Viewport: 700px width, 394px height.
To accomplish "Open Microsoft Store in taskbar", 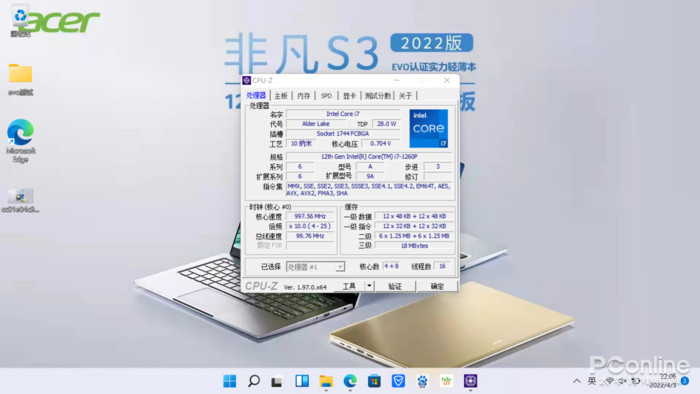I will (374, 381).
